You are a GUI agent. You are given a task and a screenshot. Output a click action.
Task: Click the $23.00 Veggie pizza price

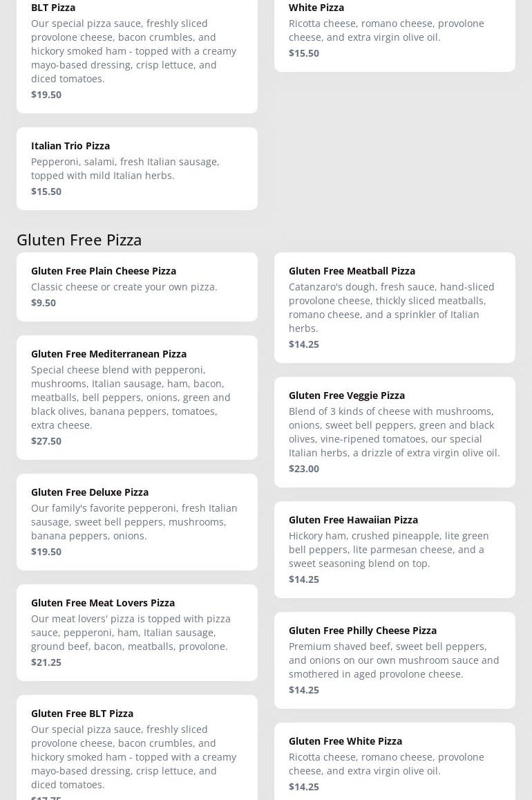click(304, 469)
